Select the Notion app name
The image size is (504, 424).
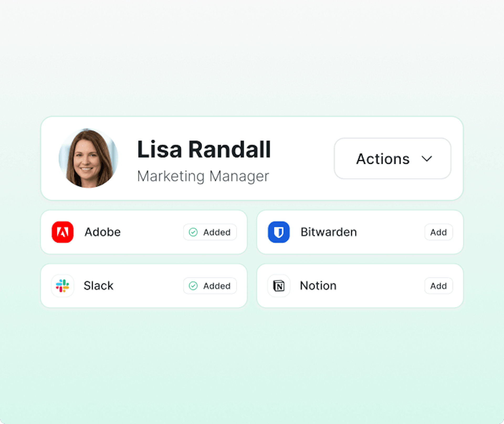[318, 286]
